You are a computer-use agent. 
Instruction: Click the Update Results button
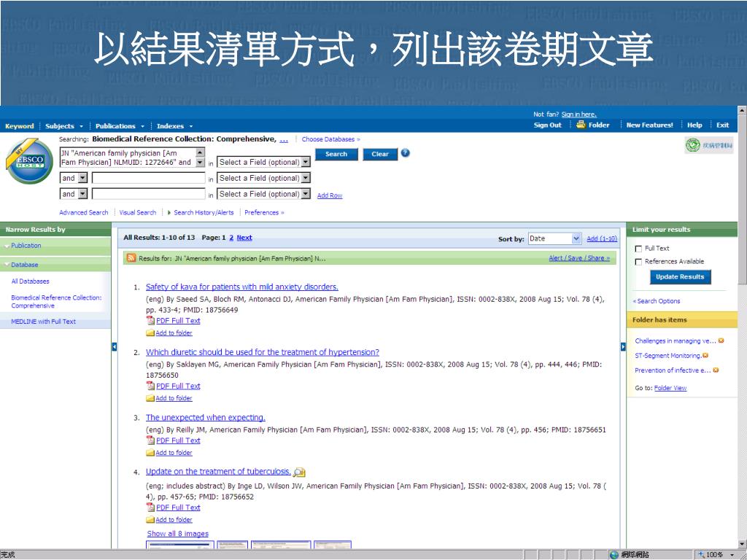pos(680,276)
